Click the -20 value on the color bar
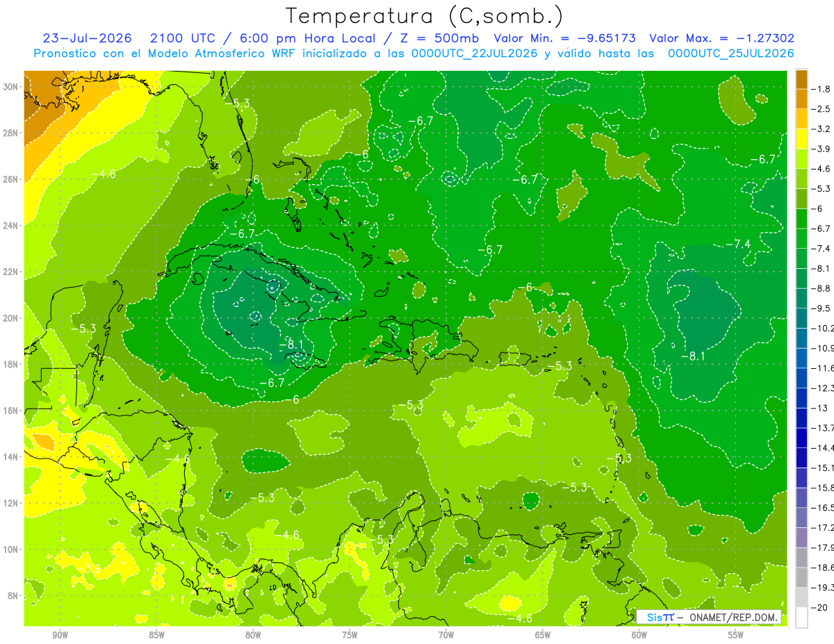This screenshot has height=644, width=834. pos(820,607)
